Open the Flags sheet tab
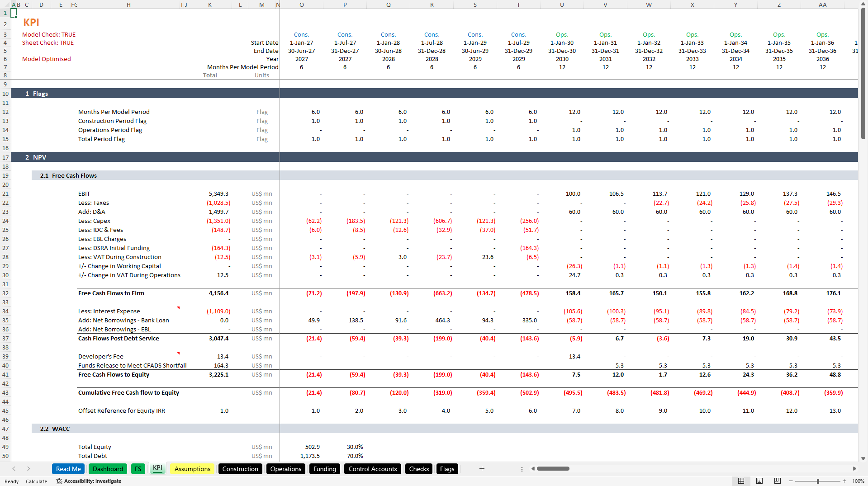This screenshot has width=868, height=486. click(447, 469)
